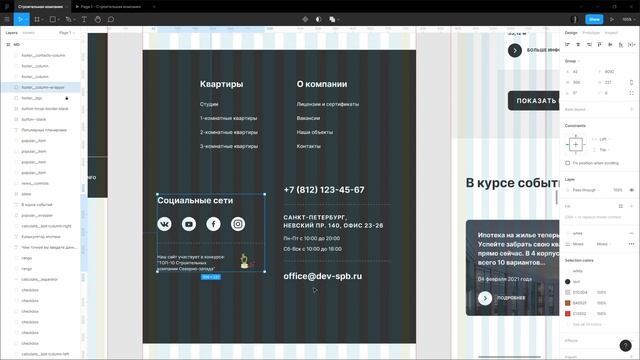Expand See all colors in Selection colors

coord(587,324)
